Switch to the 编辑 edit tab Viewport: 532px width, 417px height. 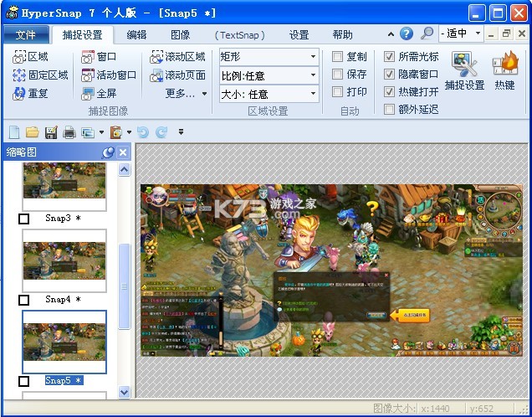[136, 34]
